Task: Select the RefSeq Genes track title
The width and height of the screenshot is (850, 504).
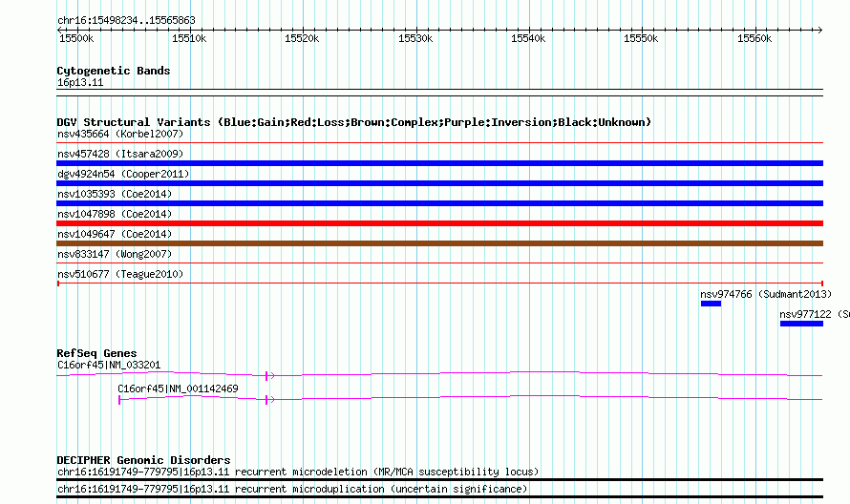Action: 96,353
